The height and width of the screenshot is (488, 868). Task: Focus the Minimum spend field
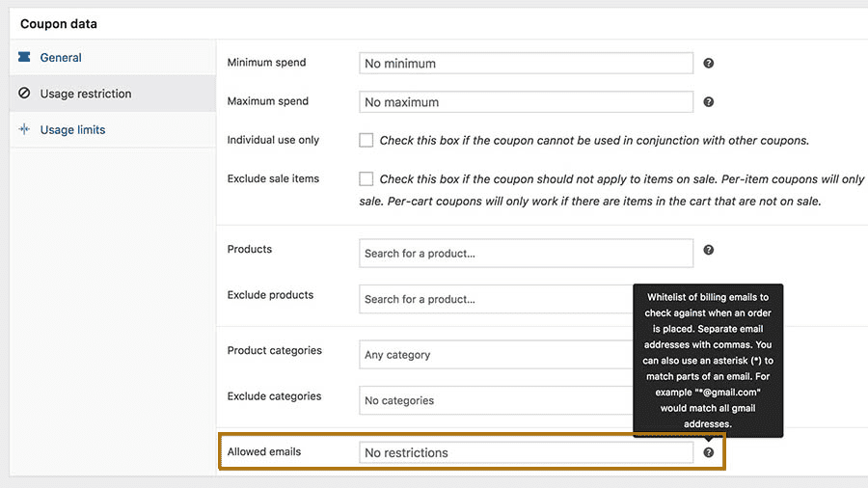pyautogui.click(x=526, y=63)
